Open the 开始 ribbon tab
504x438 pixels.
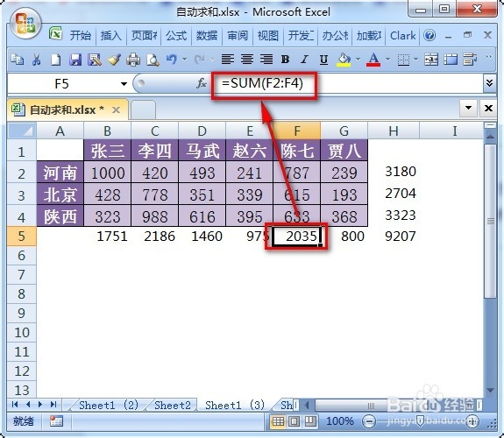(x=81, y=35)
